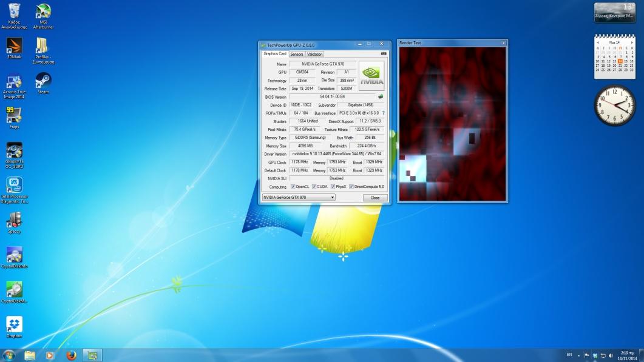Select the MSI Afterburner desktop icon

click(43, 16)
